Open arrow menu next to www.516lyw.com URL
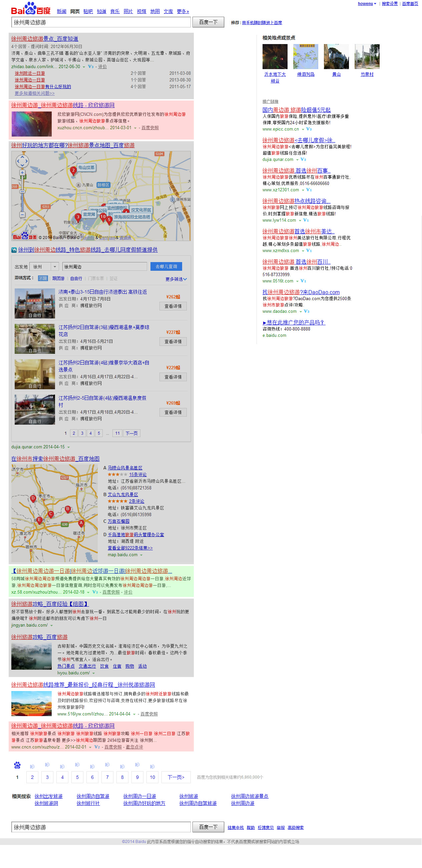Screen dimensions: 422x868 click(x=134, y=714)
